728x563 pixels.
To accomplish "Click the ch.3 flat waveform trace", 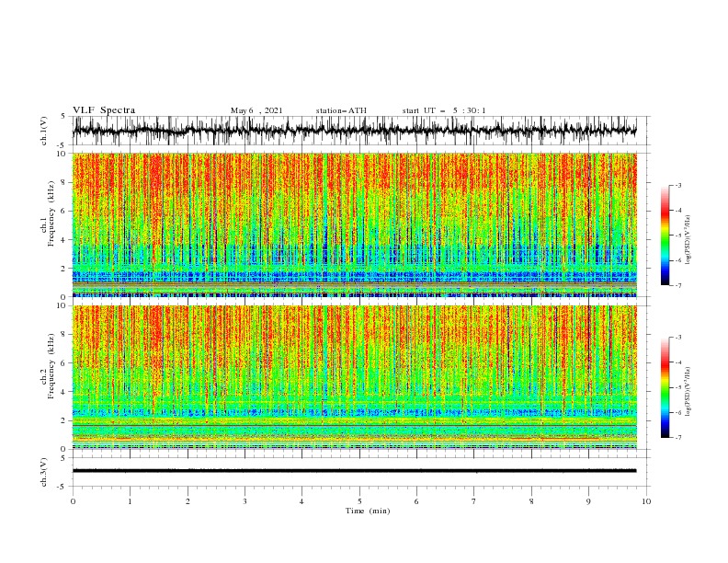I will point(354,471).
